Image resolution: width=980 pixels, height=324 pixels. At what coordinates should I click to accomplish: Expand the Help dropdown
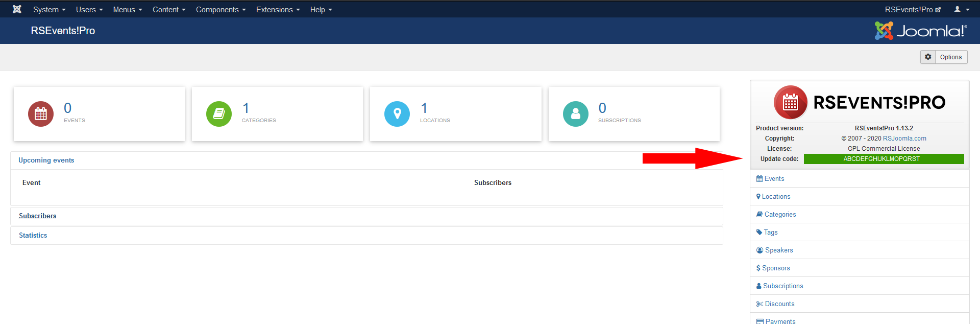coord(321,9)
